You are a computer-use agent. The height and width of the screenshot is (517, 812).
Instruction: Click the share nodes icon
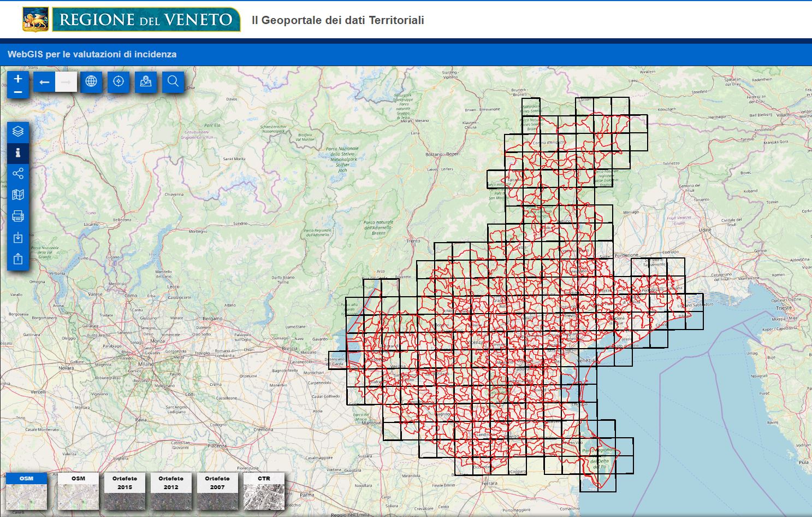coord(18,174)
